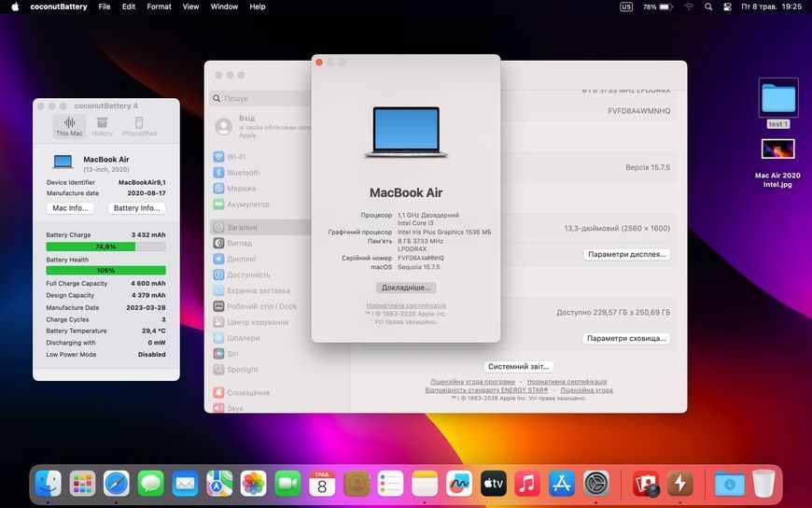Switch to iPhone/iPad tab in coconutBattery

(139, 126)
